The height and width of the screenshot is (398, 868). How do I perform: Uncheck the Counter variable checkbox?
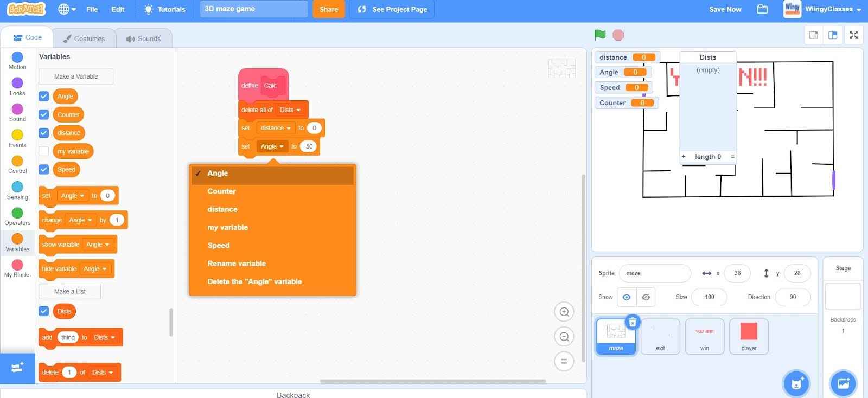(x=44, y=115)
